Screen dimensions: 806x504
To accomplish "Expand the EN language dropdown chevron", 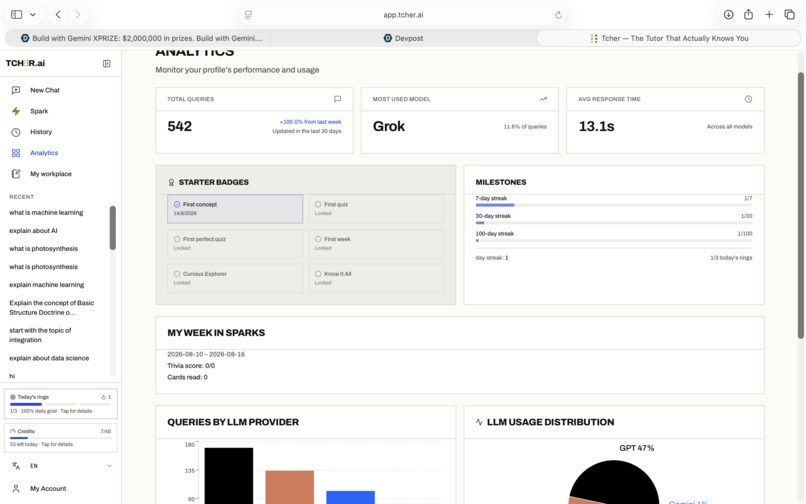I will (x=109, y=466).
